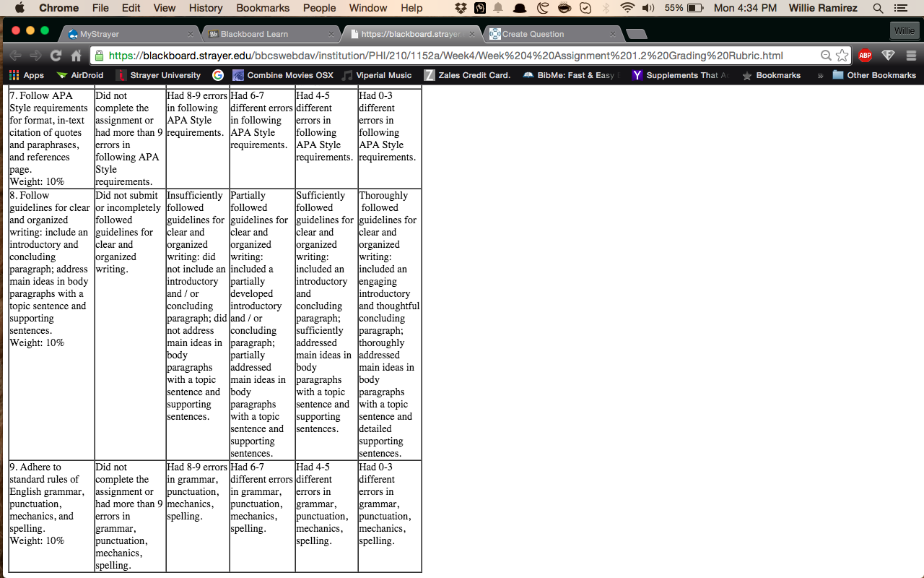This screenshot has height=578, width=924.
Task: Open the Spotlight search icon in menu bar
Action: coord(878,8)
